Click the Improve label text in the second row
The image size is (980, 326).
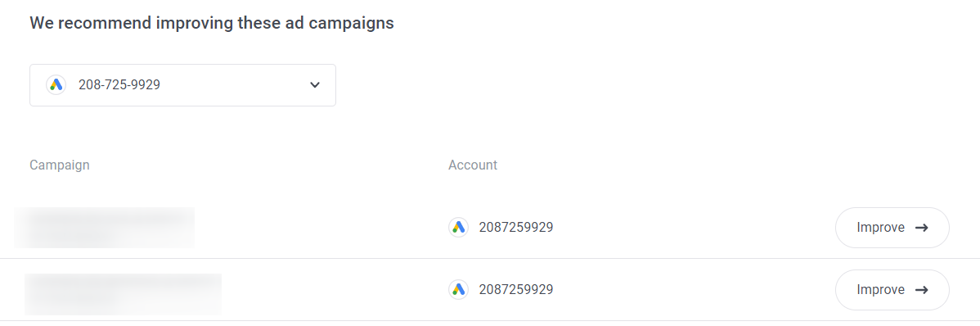pyautogui.click(x=881, y=290)
